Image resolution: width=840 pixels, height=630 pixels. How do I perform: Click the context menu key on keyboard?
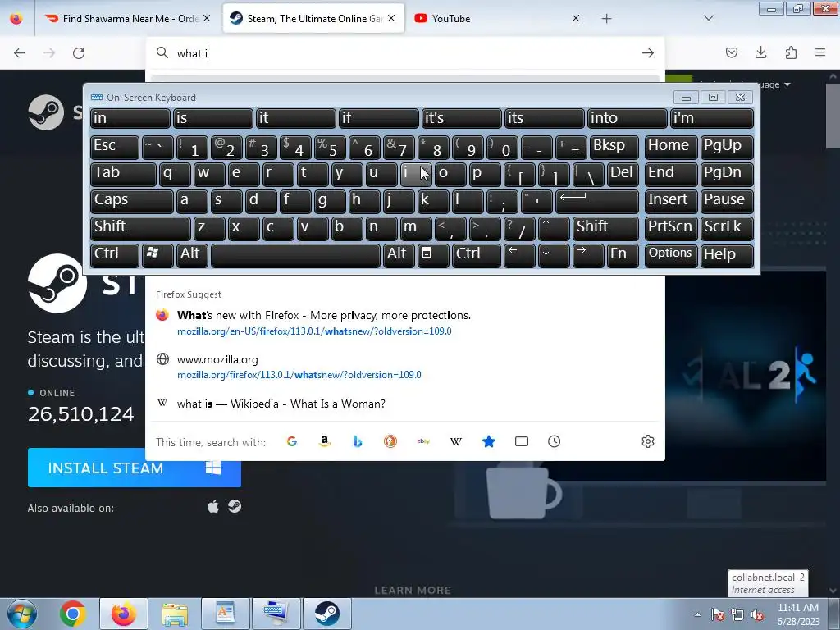(x=433, y=255)
